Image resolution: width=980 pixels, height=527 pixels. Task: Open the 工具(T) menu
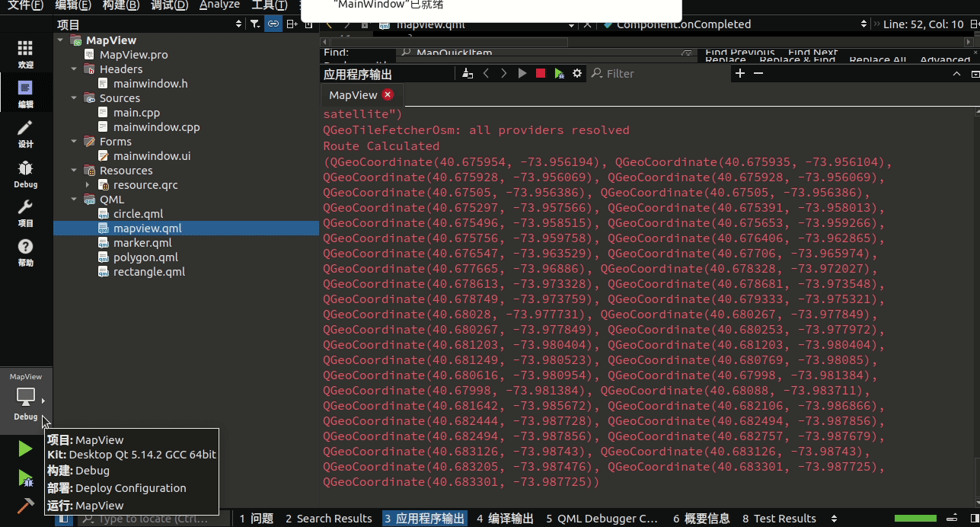270,5
